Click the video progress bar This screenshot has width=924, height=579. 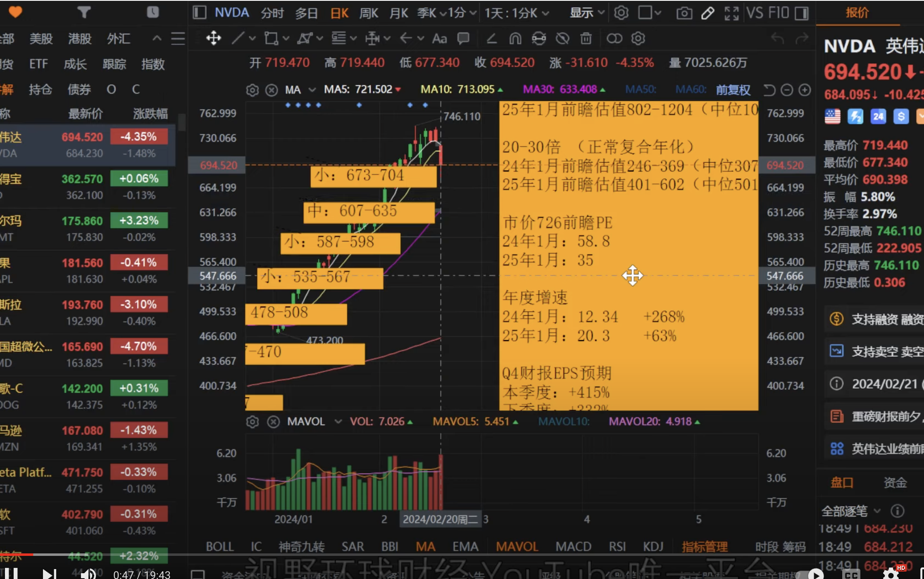point(462,555)
